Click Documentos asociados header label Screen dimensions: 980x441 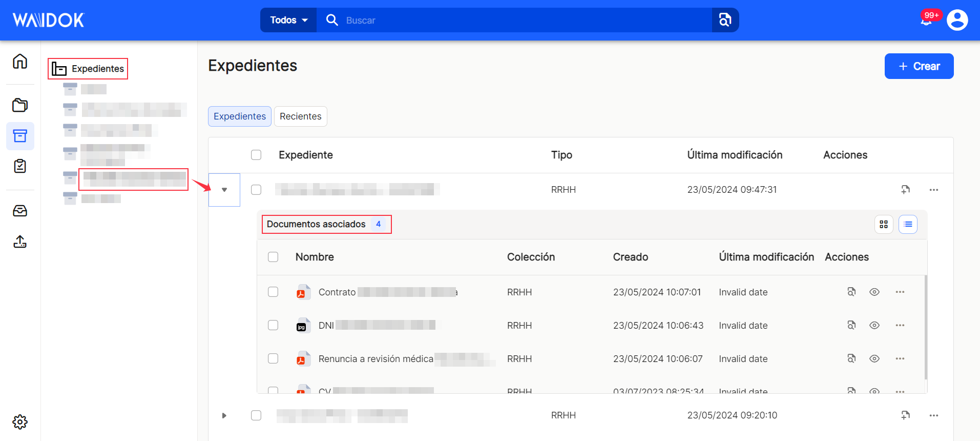[316, 224]
